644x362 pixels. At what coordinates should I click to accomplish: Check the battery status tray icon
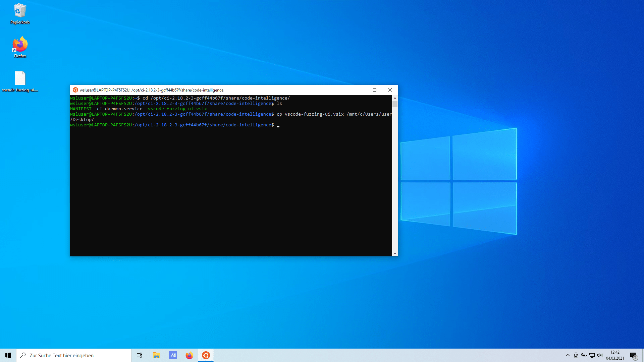pos(584,355)
